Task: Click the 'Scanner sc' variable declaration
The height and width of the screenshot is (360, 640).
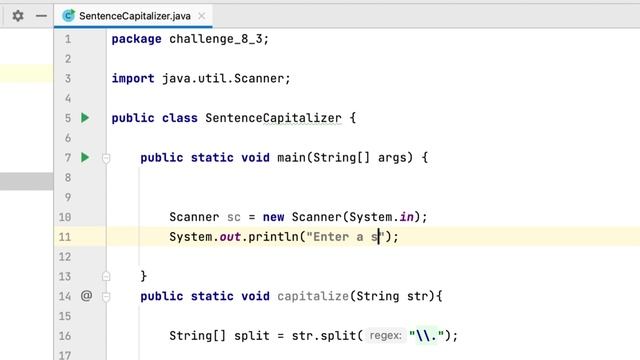Action: click(205, 217)
